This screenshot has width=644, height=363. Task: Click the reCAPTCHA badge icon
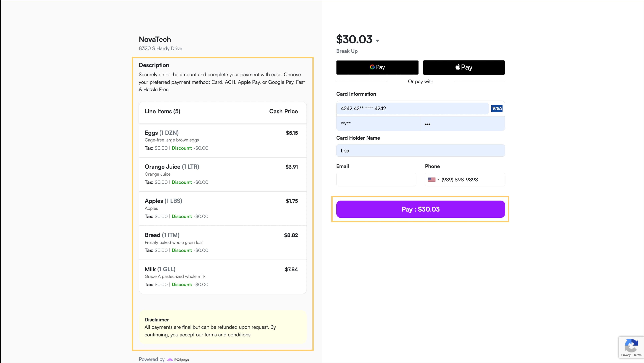pos(631,346)
